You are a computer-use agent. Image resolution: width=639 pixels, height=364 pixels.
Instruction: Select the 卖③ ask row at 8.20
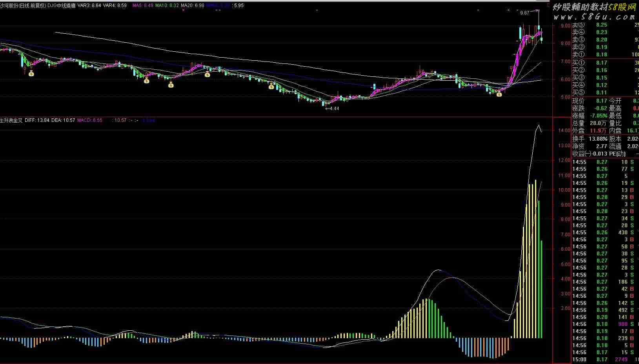pos(605,40)
